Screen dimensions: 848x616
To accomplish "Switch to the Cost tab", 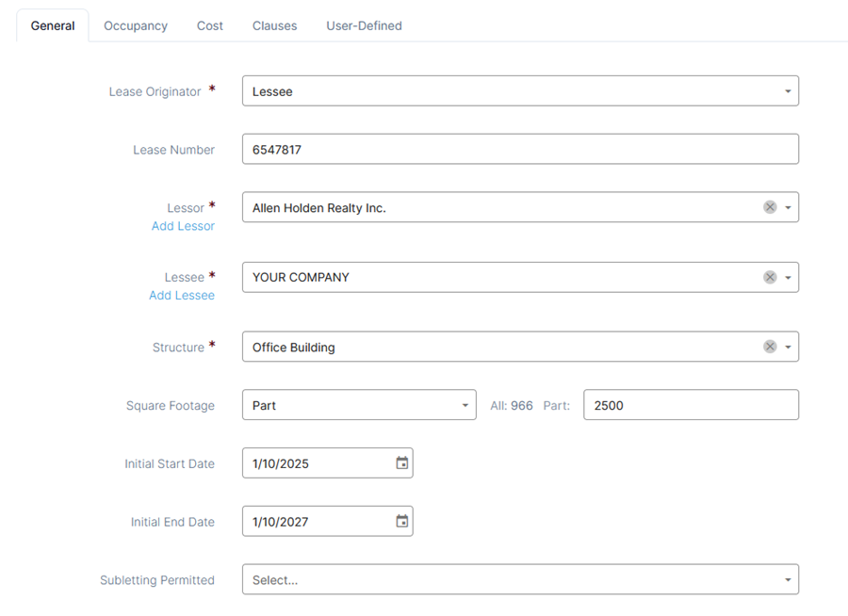I will 210,26.
